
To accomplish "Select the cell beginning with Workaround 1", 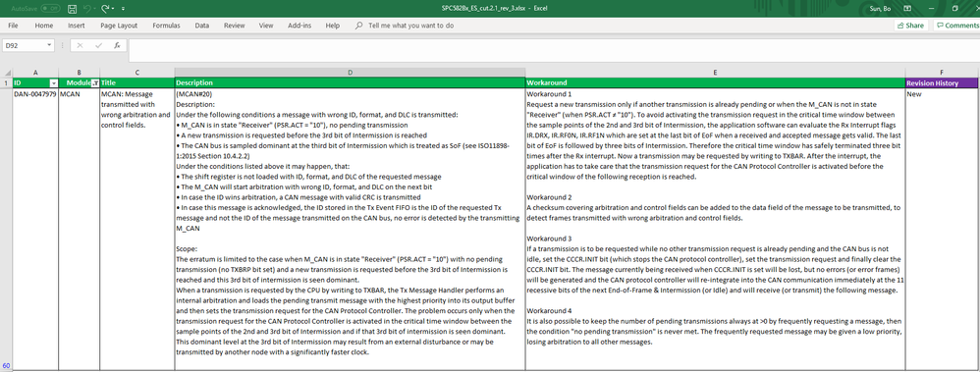I will (715, 229).
